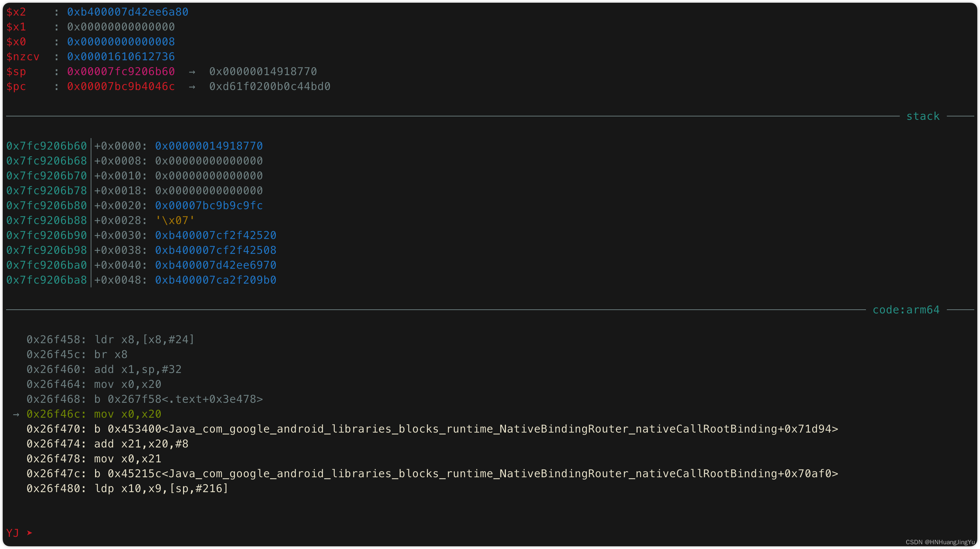Click stack value 0x00007bc9b9c9fc

[208, 205]
